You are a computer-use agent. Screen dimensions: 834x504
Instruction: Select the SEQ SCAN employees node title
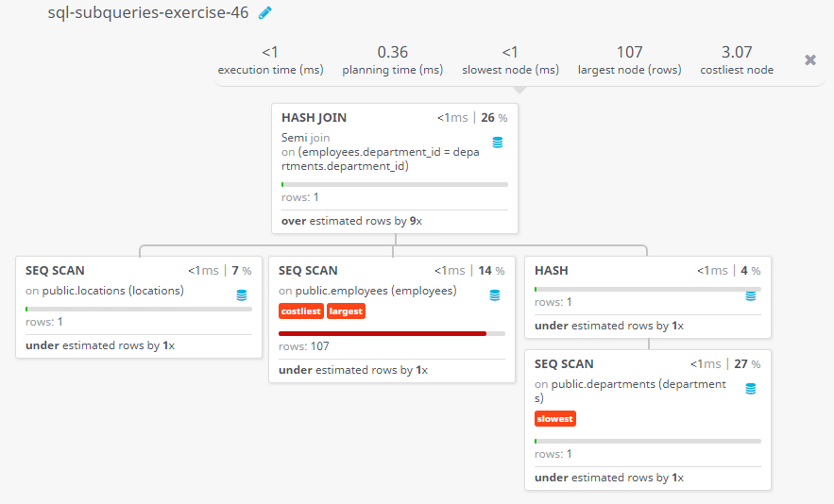(x=308, y=270)
